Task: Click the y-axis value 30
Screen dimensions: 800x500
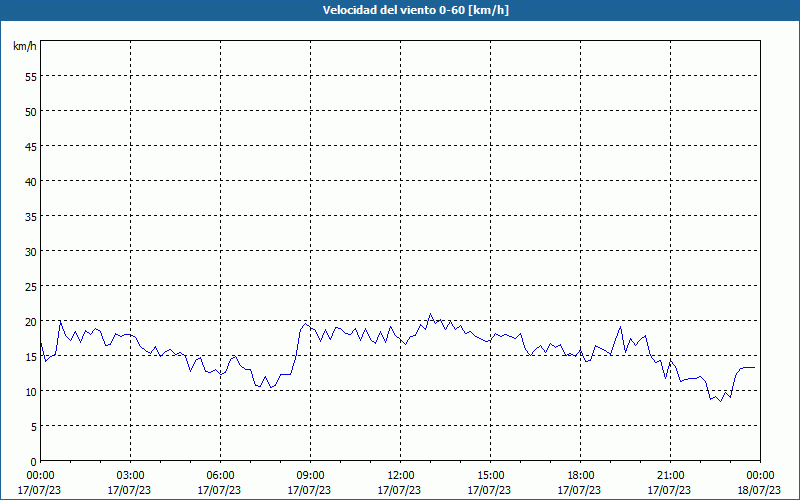Action: pos(31,252)
